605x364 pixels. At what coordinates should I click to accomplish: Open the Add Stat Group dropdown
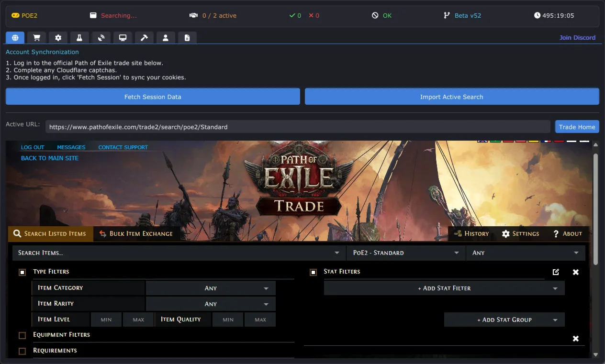(504, 320)
